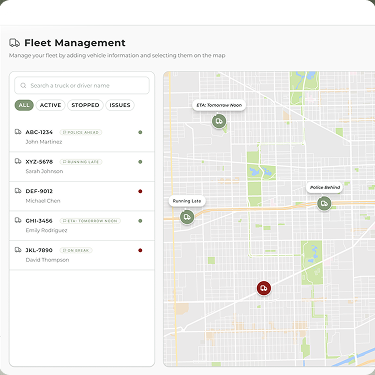This screenshot has width=375, height=375.
Task: Click green status dot for ABC-1234
Action: tap(140, 132)
